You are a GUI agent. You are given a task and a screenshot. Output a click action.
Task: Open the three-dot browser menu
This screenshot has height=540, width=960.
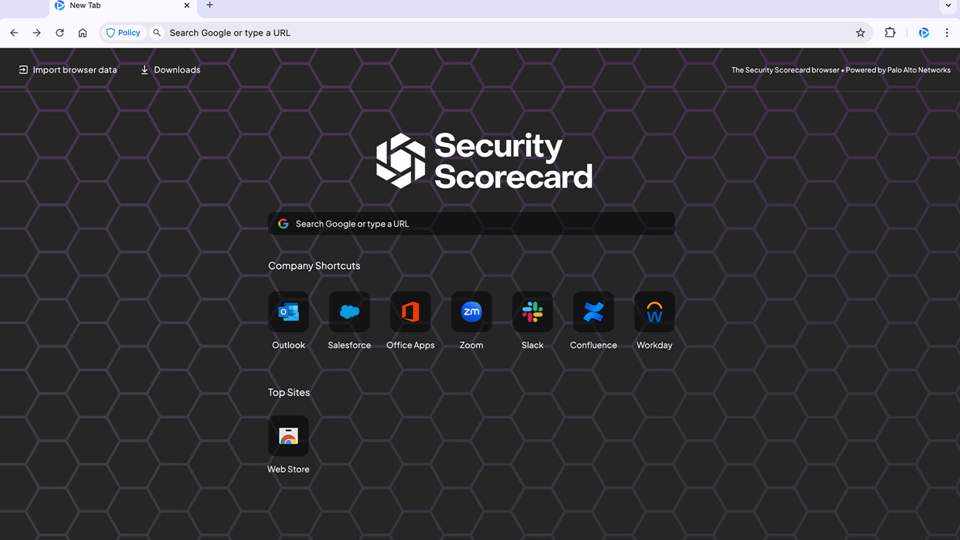[947, 33]
